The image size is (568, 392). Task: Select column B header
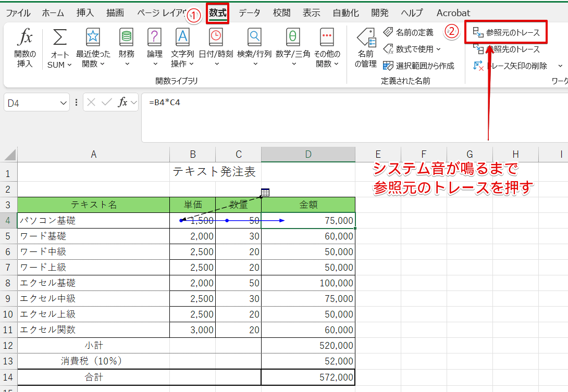(193, 155)
